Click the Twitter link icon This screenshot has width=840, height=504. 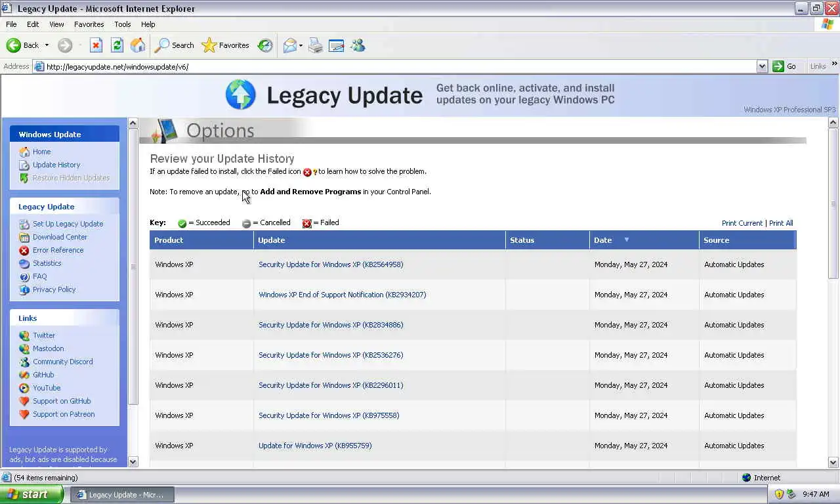point(24,335)
